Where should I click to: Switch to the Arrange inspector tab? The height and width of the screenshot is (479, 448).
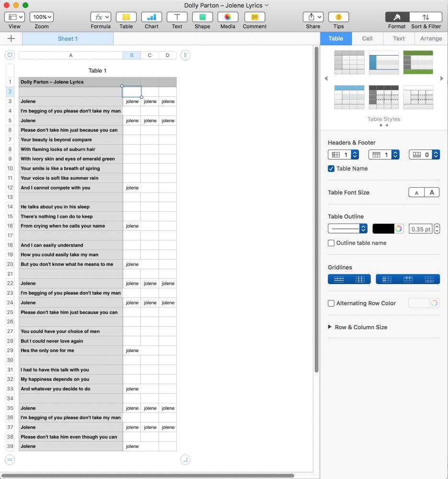click(431, 38)
